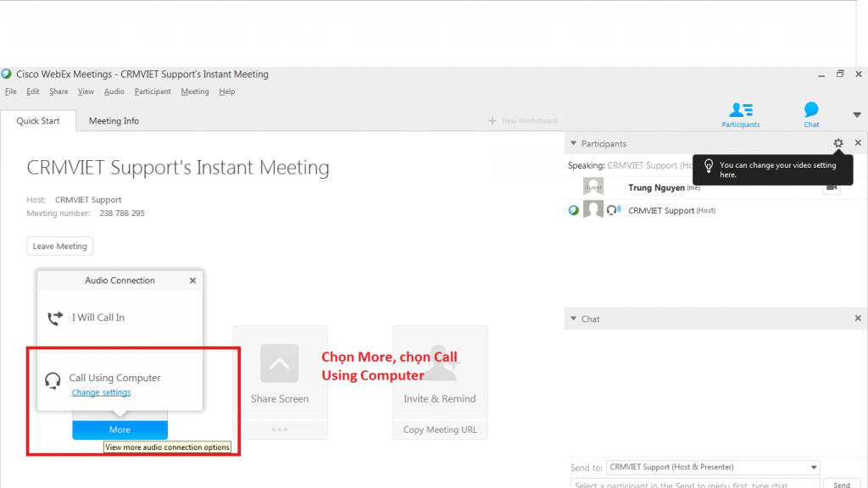Click the meeting number 238 788 295
The height and width of the screenshot is (488, 868).
122,213
